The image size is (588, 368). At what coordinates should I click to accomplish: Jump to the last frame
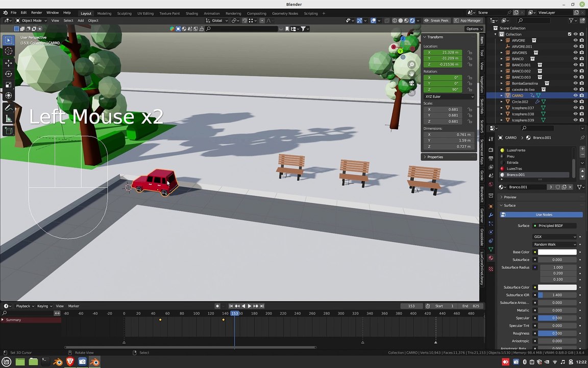click(262, 306)
